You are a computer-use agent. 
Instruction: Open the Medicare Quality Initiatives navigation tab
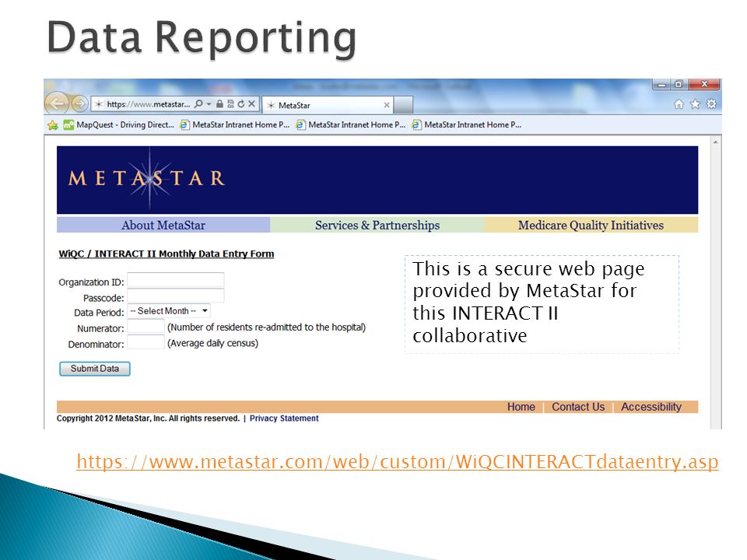click(591, 225)
